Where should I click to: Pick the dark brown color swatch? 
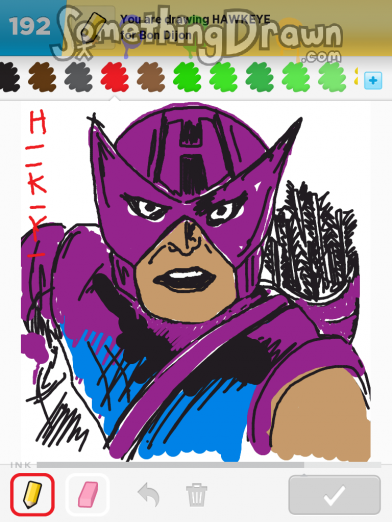pos(42,78)
